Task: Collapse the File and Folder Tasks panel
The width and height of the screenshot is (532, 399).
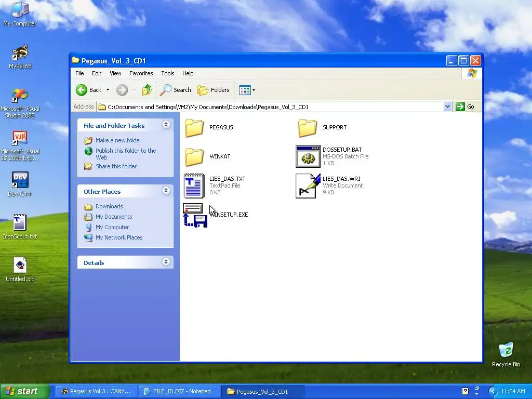Action: point(166,125)
